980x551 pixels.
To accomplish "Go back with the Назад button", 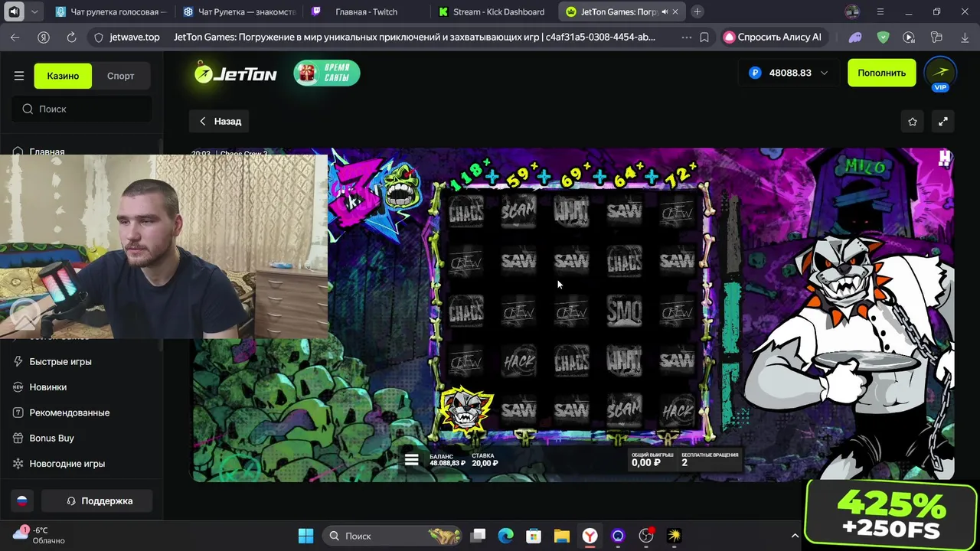I will pos(220,121).
